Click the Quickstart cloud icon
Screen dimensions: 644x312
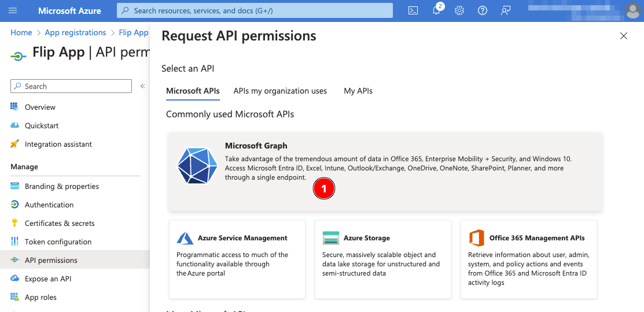[x=14, y=125]
